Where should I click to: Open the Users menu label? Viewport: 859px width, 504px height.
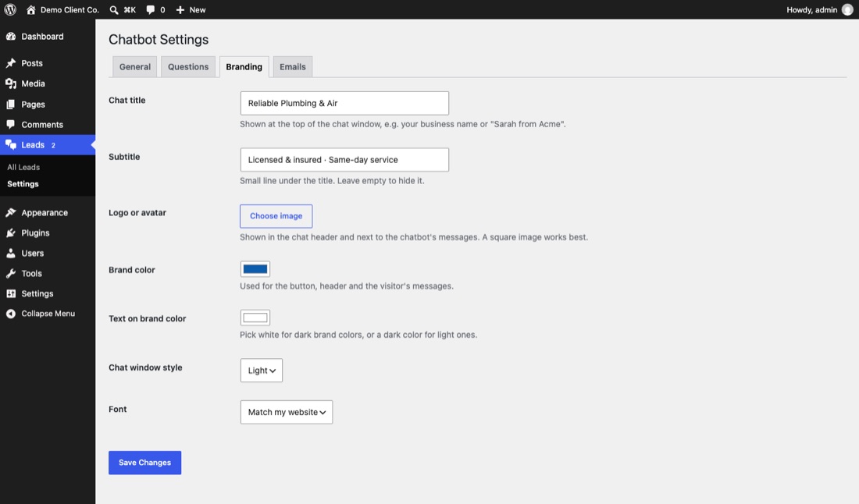click(32, 253)
